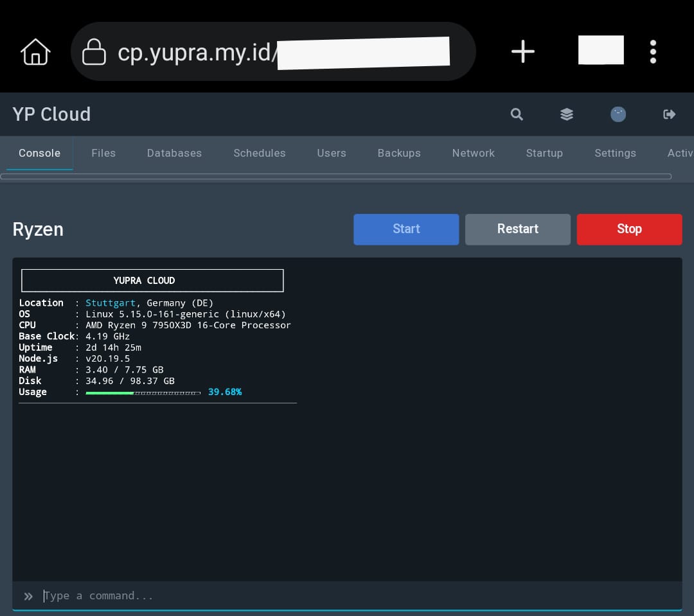The height and width of the screenshot is (616, 694).
Task: Click the command prompt chevron icon
Action: (x=28, y=596)
